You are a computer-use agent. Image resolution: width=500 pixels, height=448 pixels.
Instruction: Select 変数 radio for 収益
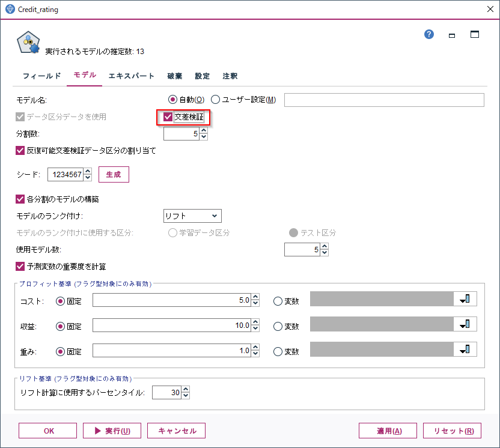[x=278, y=326]
